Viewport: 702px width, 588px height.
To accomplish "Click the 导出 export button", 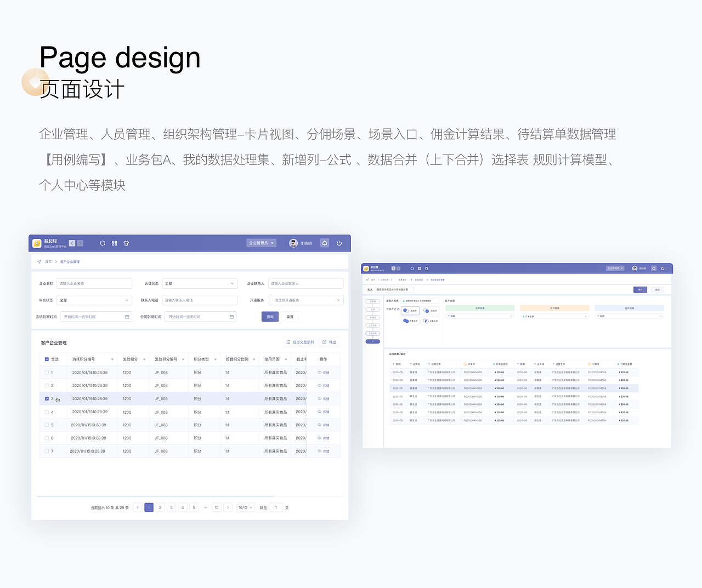I will pos(329,342).
